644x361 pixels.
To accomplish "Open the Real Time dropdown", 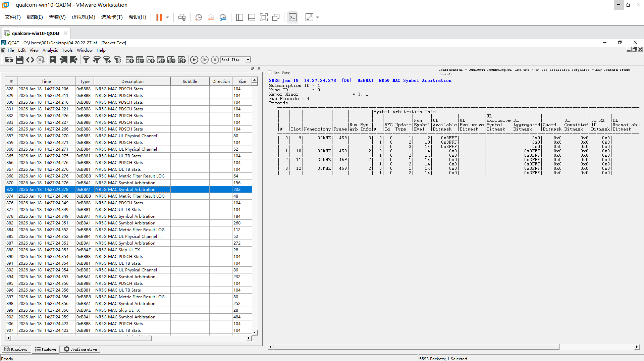I will tap(248, 60).
